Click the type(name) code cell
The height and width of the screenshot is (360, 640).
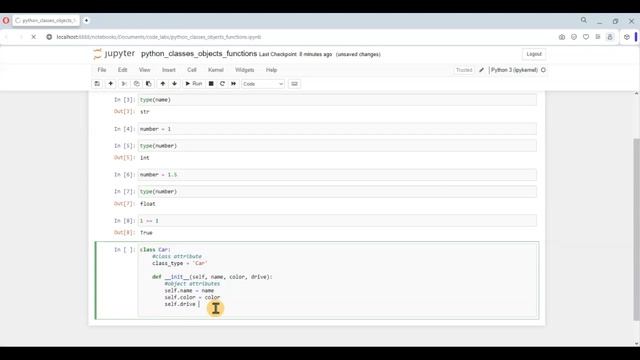pos(337,100)
